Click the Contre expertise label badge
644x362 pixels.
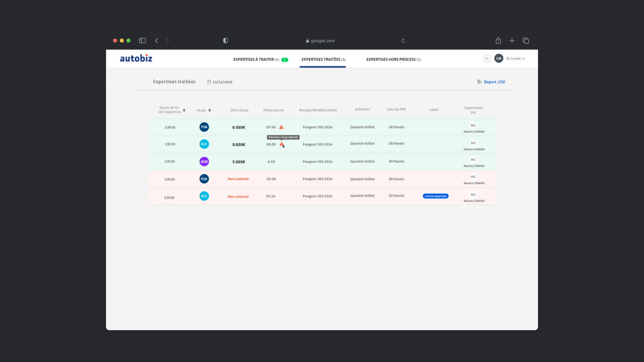pyautogui.click(x=435, y=196)
